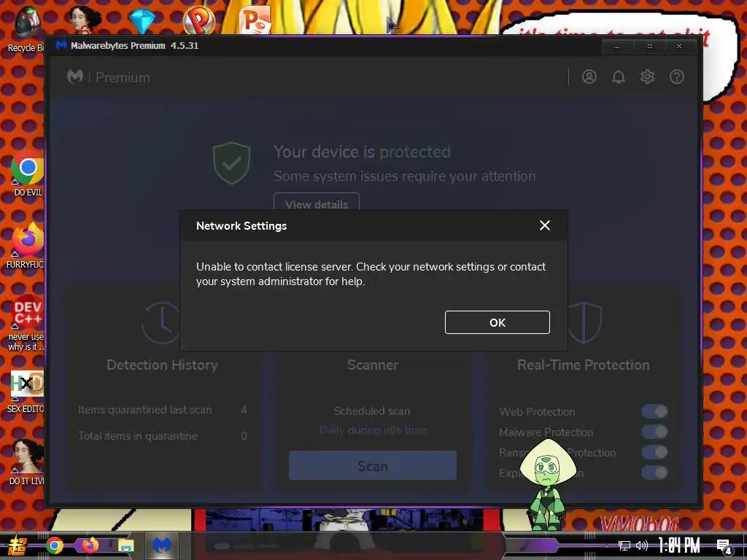Click the green protected shield icon

pyautogui.click(x=231, y=163)
